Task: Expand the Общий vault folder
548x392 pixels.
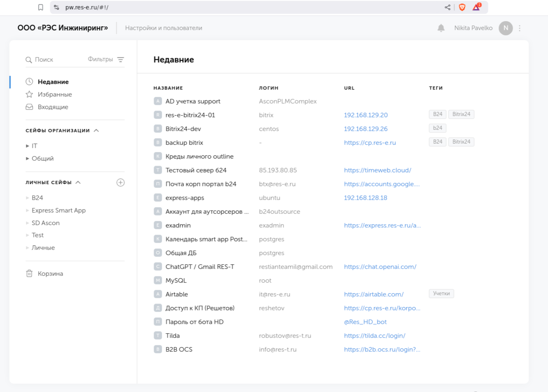Action: tap(28, 158)
